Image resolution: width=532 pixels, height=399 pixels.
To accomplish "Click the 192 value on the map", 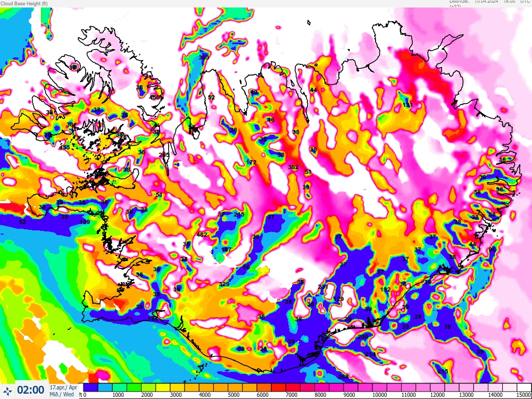I will (x=385, y=289).
